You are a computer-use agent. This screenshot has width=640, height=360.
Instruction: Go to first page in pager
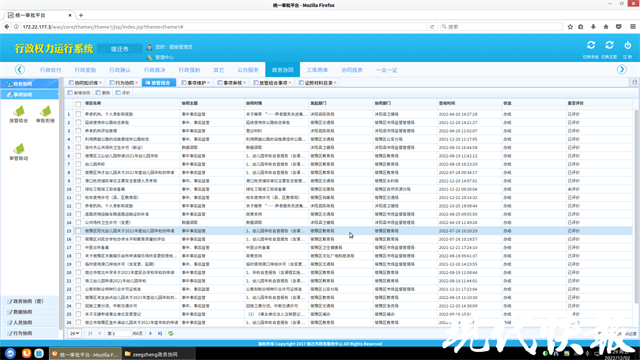coord(90,333)
